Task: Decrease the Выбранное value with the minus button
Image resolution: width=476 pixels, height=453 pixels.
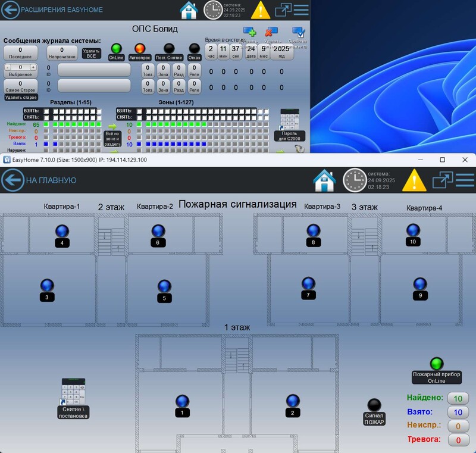Action: pos(7,67)
